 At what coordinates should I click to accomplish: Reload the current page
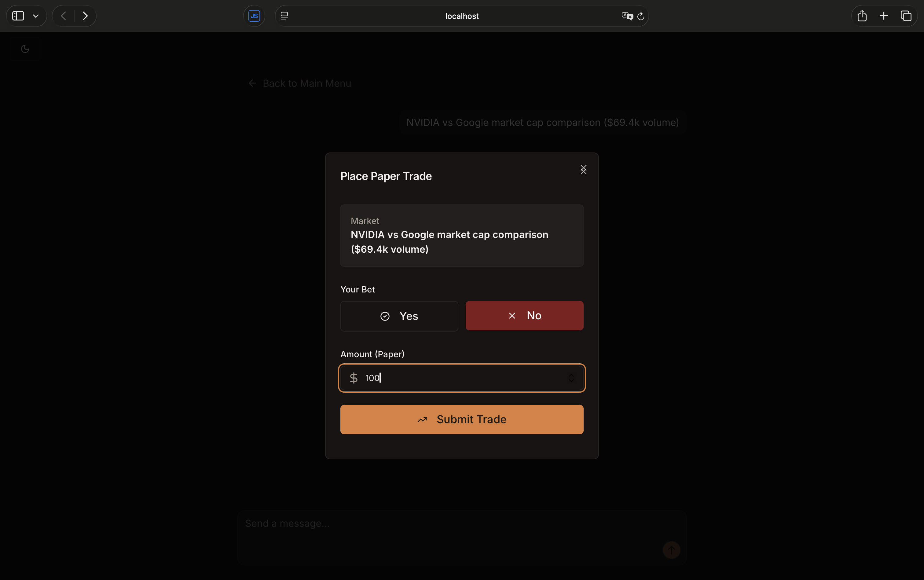point(640,16)
